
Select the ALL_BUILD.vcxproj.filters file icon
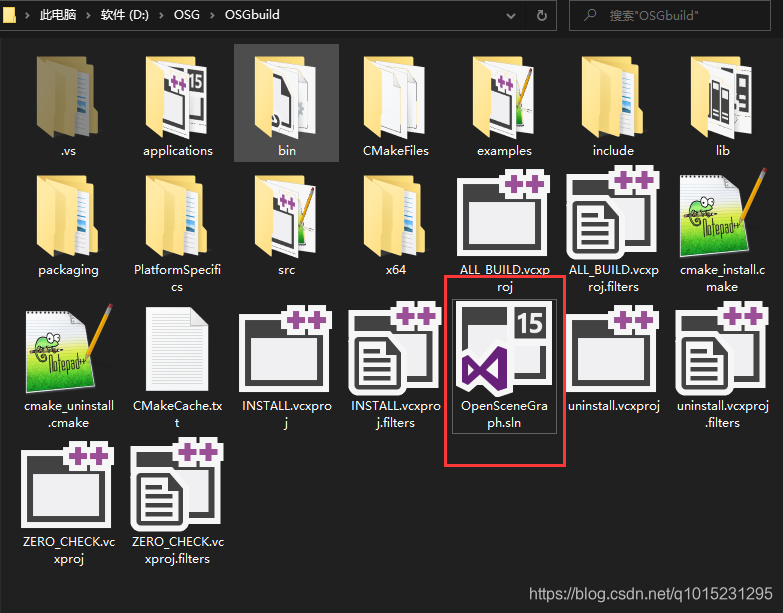click(613, 212)
